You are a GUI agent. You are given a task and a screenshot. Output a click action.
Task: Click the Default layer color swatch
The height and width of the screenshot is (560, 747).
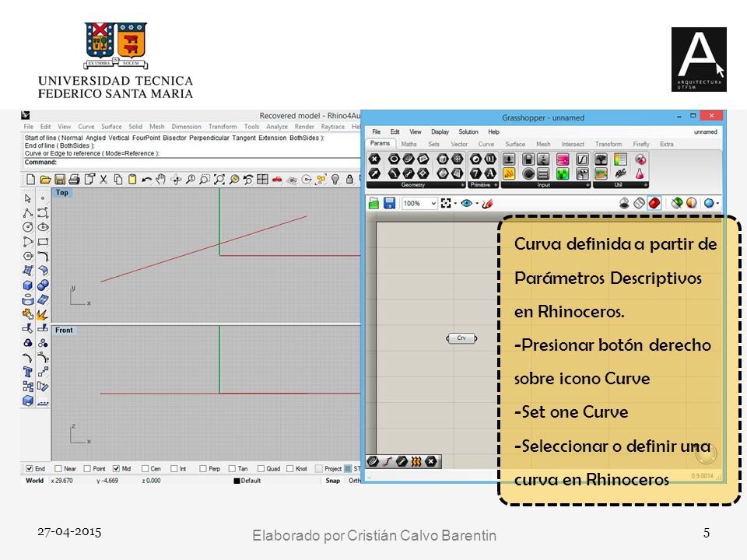[x=237, y=481]
